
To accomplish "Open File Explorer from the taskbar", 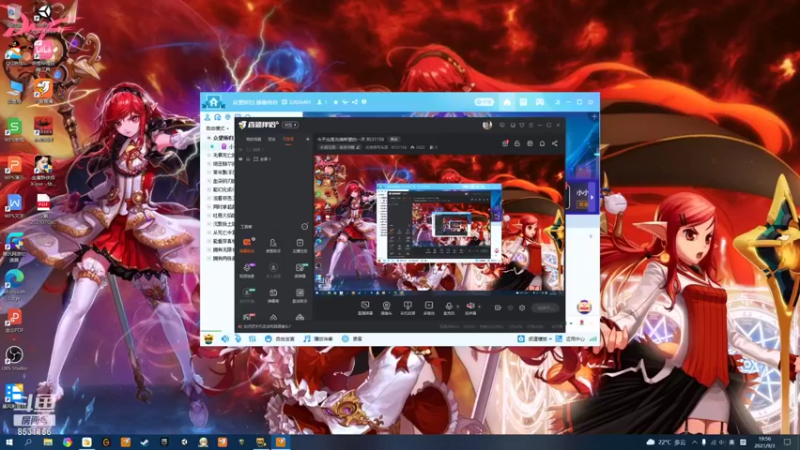I will click(48, 442).
